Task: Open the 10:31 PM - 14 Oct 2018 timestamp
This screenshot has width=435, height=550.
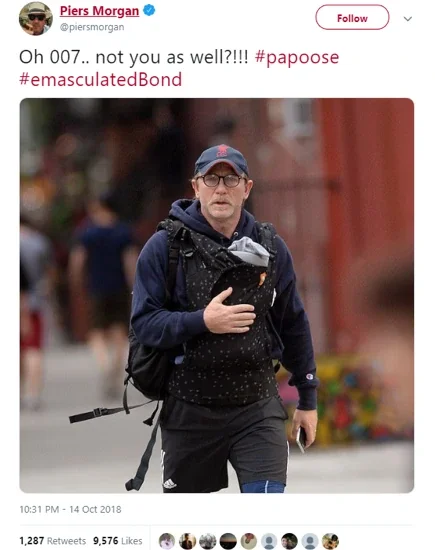Action: click(70, 509)
